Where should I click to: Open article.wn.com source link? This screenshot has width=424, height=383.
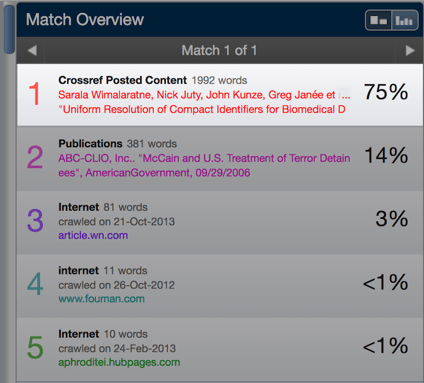(93, 235)
